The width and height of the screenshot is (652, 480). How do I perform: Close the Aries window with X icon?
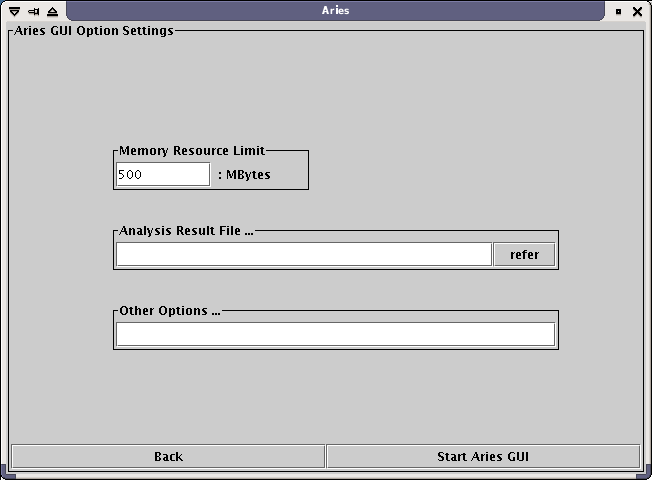click(x=637, y=11)
